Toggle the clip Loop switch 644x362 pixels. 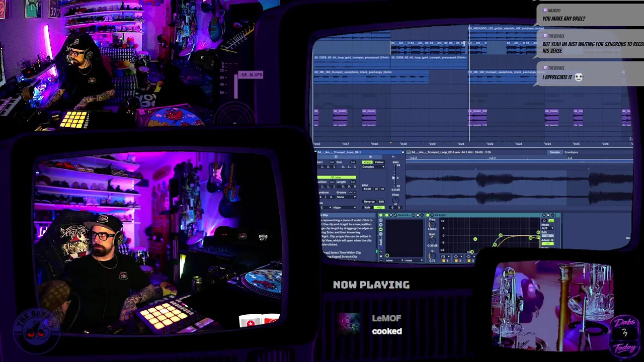(x=337, y=177)
